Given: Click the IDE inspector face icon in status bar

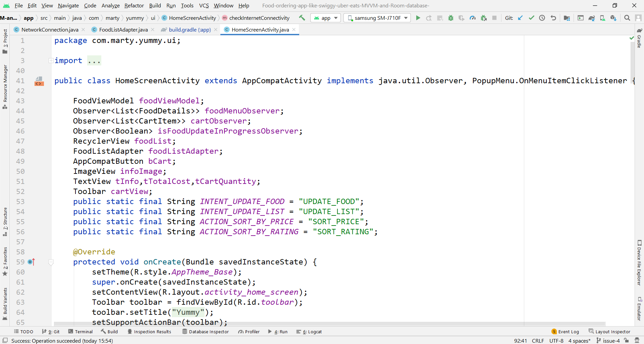Looking at the screenshot, I should [637, 340].
